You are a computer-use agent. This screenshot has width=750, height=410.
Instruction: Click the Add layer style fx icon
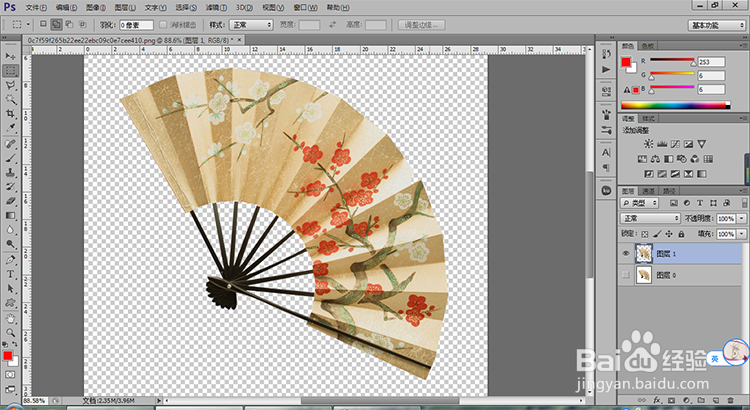point(657,400)
